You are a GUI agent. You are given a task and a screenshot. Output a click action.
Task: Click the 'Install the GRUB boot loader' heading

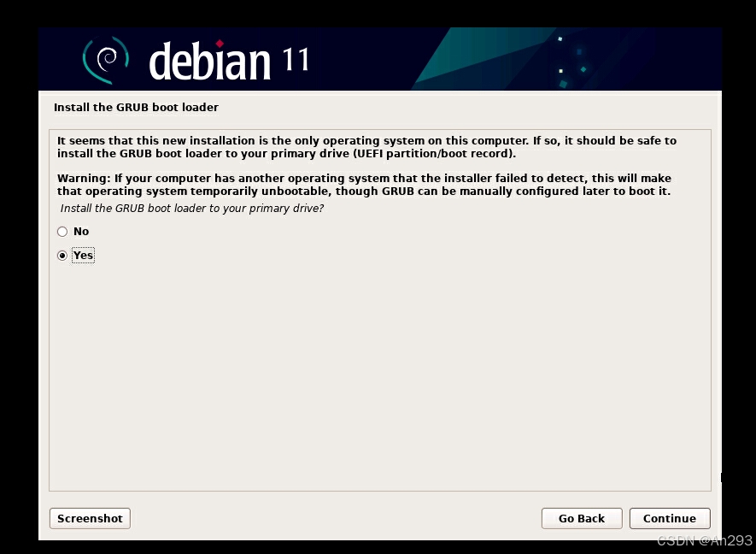click(x=136, y=107)
